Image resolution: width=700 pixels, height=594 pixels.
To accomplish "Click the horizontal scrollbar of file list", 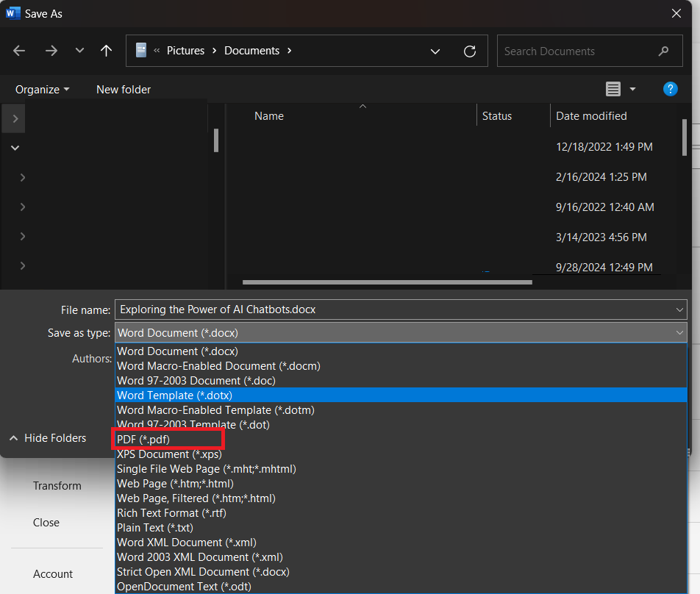I will coord(387,282).
